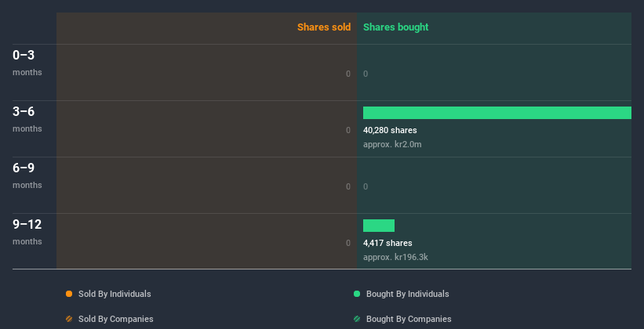Toggle the Bought By Individuals legend label
Viewport: 644px width, 329px height.
pyautogui.click(x=407, y=294)
